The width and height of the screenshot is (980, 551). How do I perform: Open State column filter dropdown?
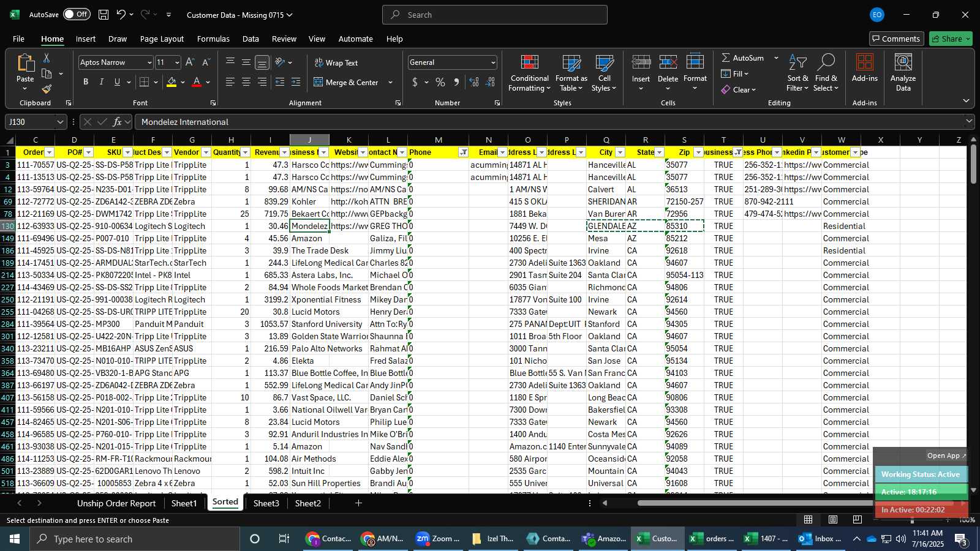659,152
